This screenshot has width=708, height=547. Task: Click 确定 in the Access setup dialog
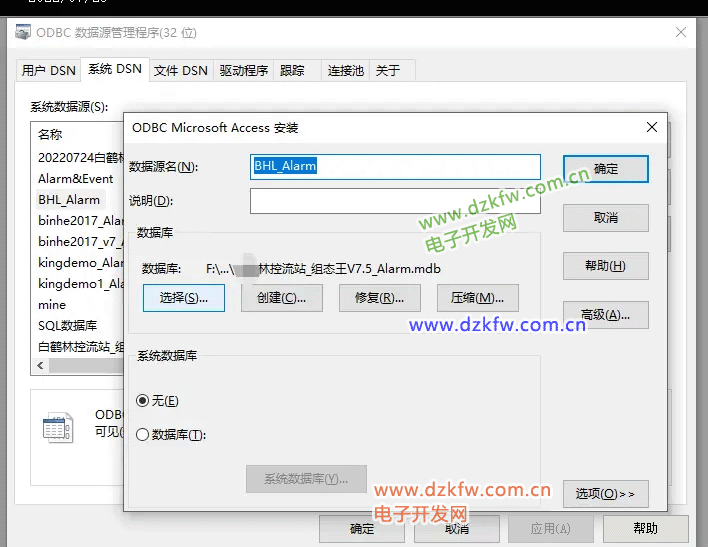point(605,169)
